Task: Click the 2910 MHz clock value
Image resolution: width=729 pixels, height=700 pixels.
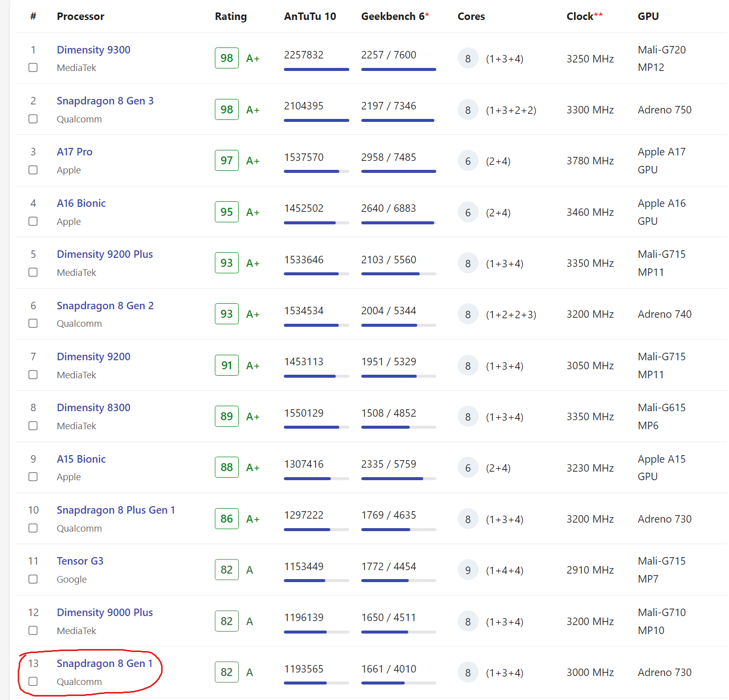Action: 590,570
